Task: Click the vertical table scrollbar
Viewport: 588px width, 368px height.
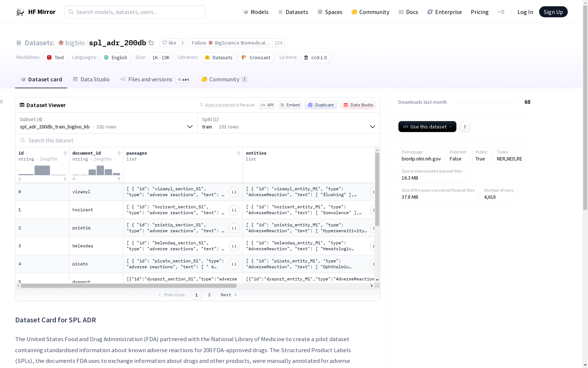Action: click(377, 190)
